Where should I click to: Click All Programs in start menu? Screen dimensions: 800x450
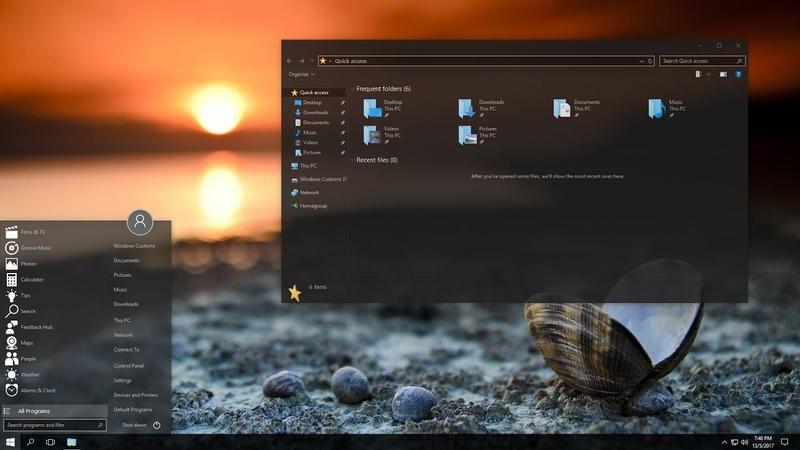coord(55,411)
